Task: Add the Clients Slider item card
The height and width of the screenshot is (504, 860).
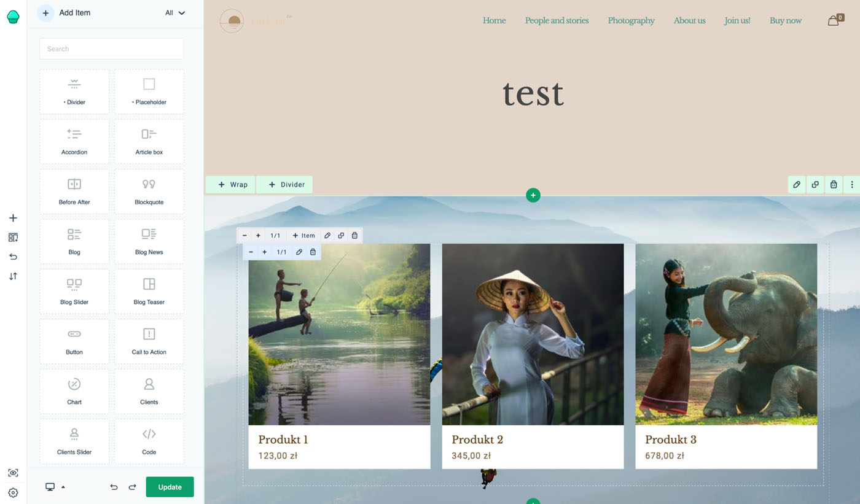Action: (74, 442)
